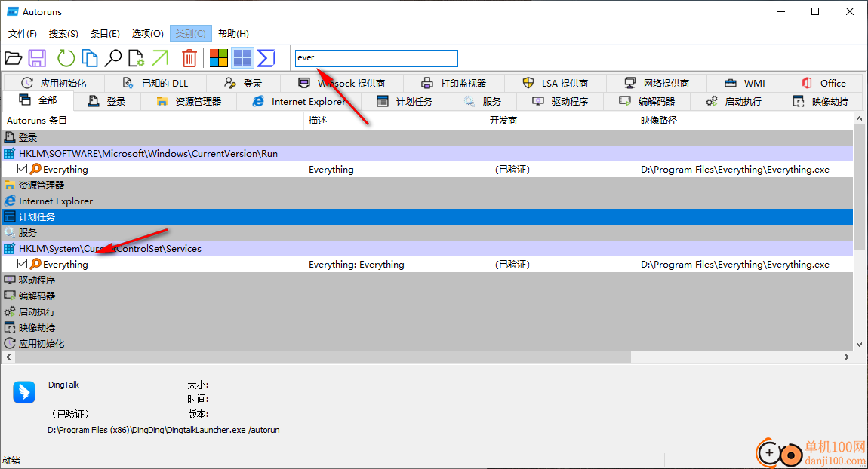
Task: Open the 条目(E) menu
Action: tap(105, 34)
